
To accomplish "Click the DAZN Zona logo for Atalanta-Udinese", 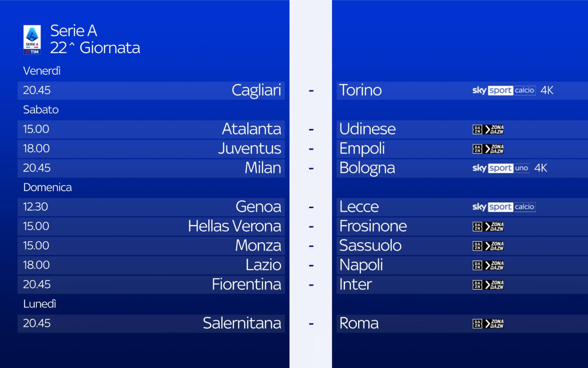I will [488, 129].
